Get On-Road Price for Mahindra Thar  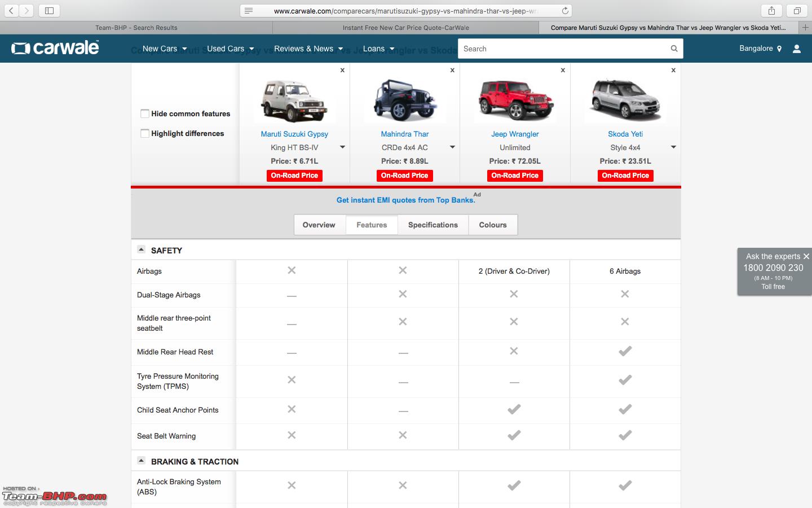(x=404, y=176)
